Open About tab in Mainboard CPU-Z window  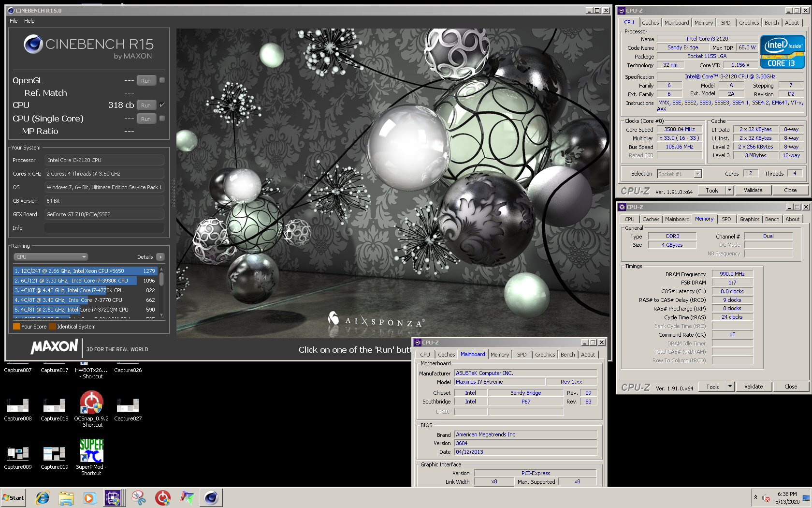pyautogui.click(x=588, y=355)
